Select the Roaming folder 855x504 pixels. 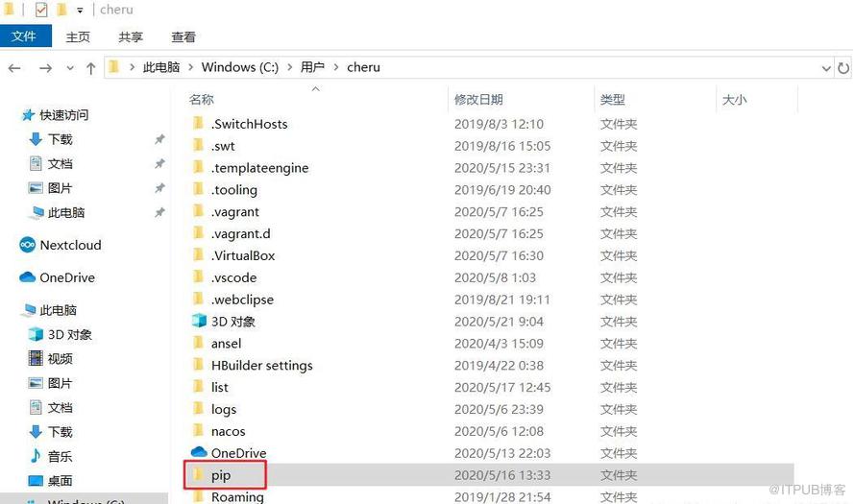(237, 497)
